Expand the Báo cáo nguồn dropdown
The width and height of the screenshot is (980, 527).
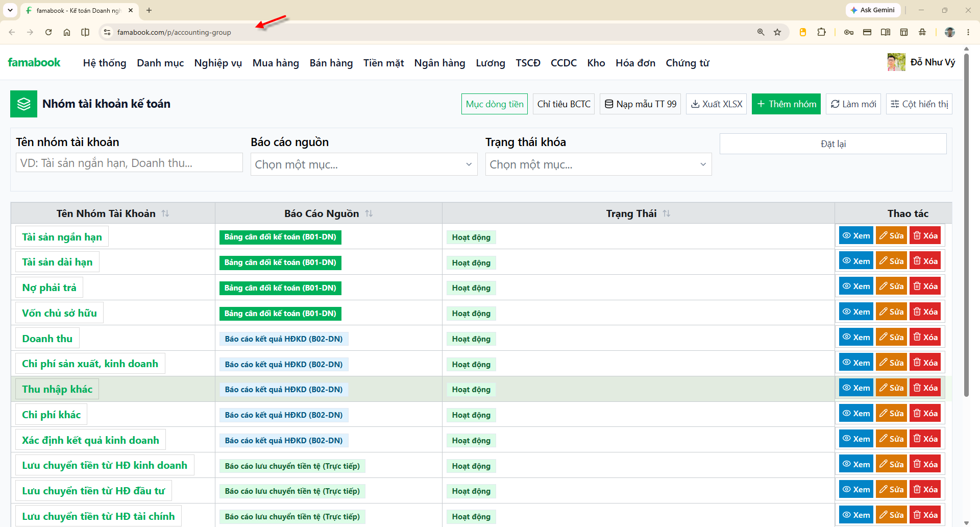pyautogui.click(x=364, y=164)
